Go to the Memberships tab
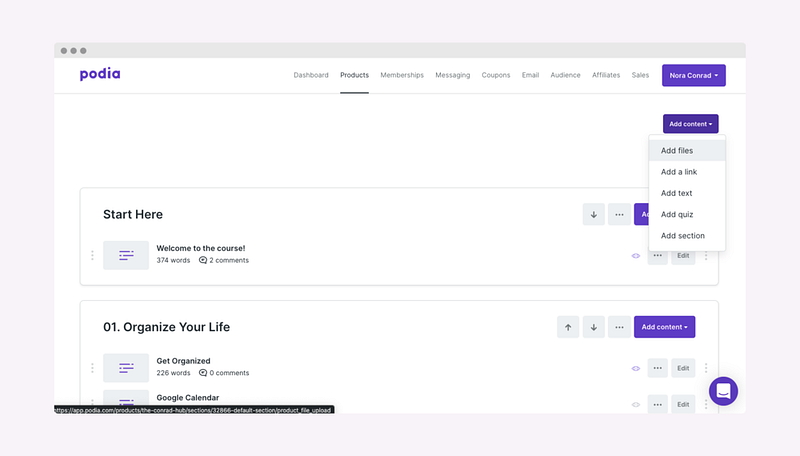 pyautogui.click(x=402, y=75)
